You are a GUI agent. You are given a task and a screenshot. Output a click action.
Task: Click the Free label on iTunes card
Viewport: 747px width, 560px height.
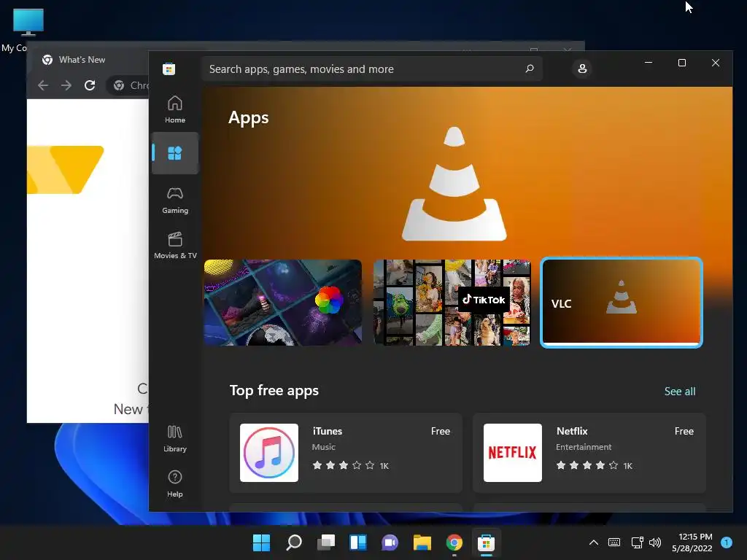click(x=440, y=431)
